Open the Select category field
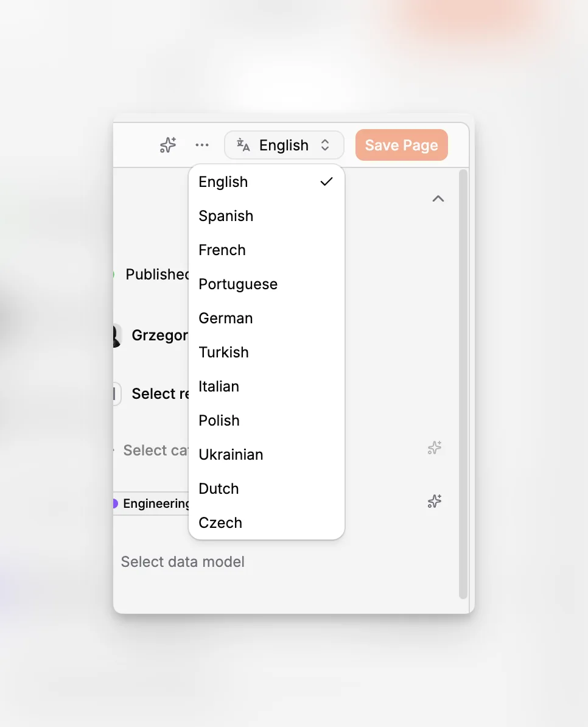 (x=156, y=450)
